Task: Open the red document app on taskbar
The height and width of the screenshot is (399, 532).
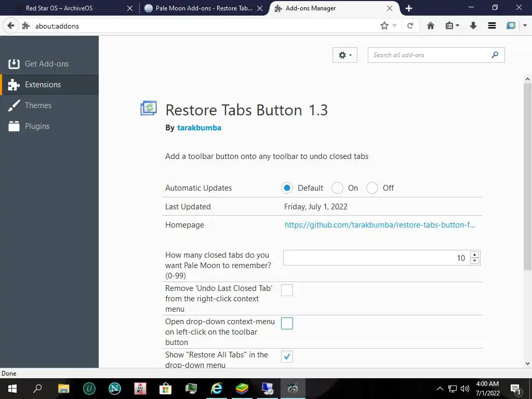Action: [140, 388]
